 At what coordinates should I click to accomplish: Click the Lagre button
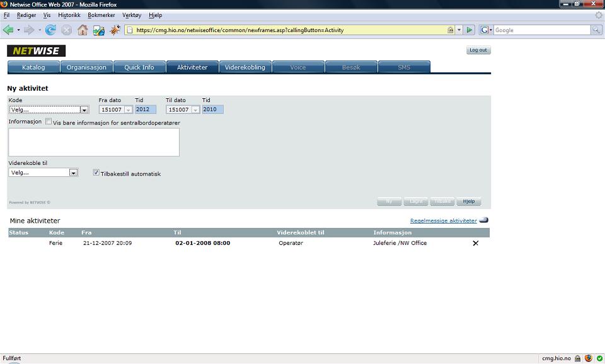pos(416,202)
